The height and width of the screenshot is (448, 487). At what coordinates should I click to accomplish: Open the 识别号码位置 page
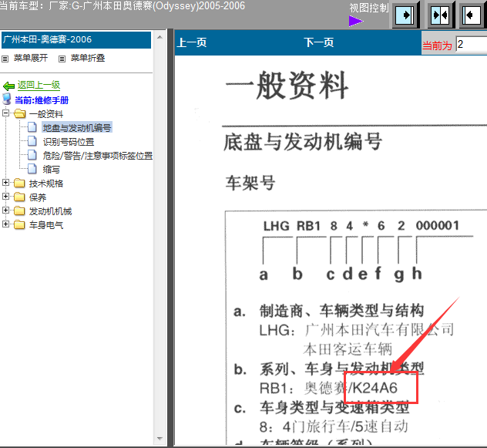tap(69, 142)
